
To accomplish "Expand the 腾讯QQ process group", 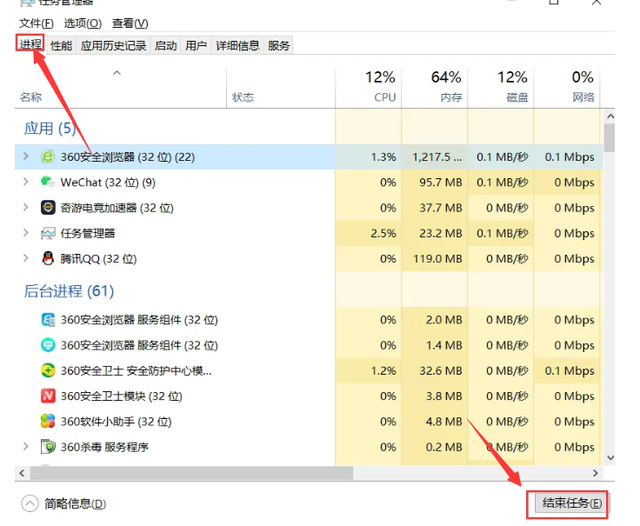I will click(26, 258).
